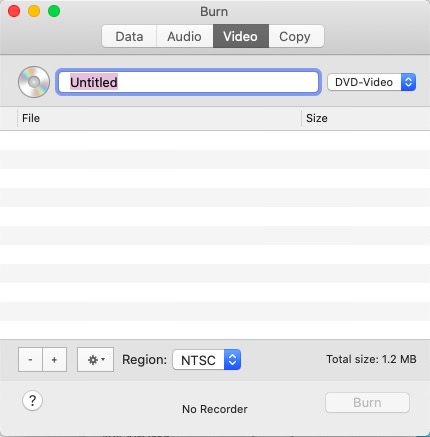This screenshot has height=437, width=430.
Task: Click the minus button to remove file
Action: coord(30,360)
